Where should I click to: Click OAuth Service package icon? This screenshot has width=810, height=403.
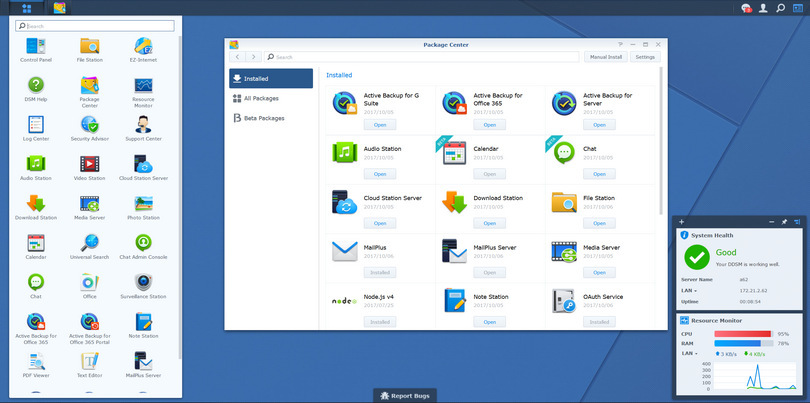click(564, 301)
